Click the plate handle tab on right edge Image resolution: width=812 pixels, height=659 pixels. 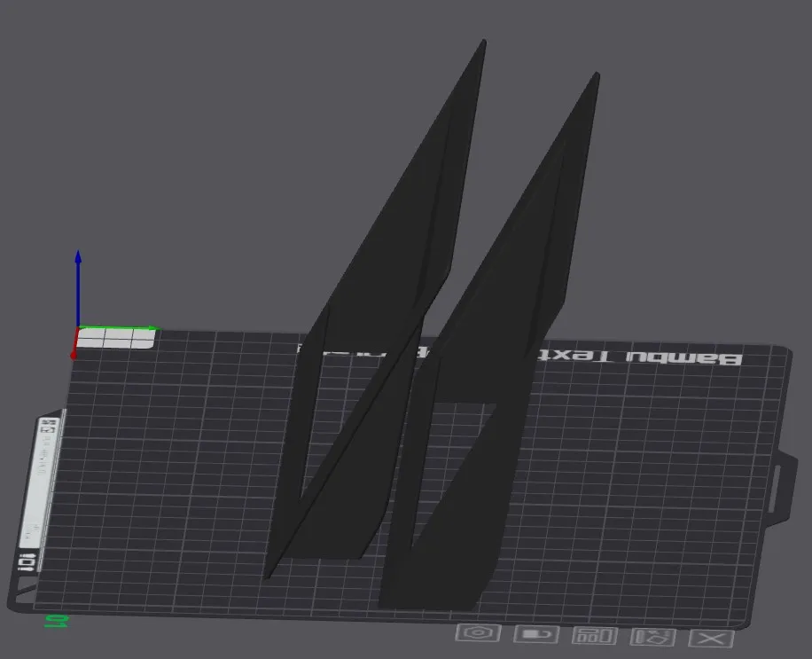pyautogui.click(x=781, y=489)
